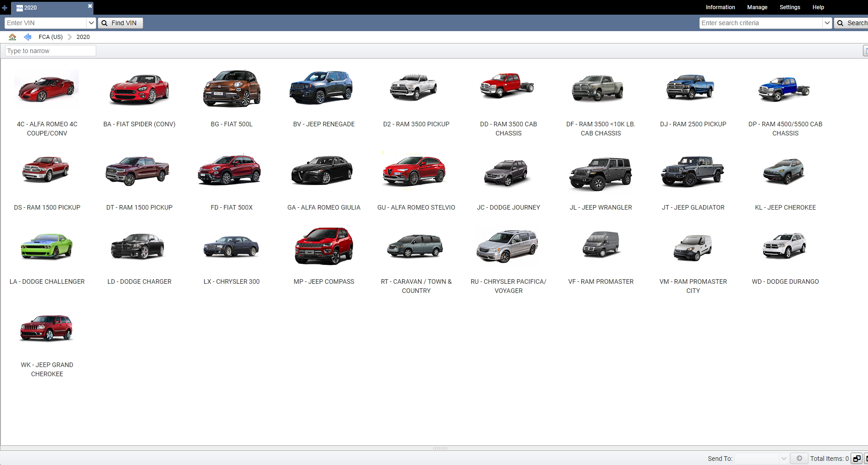Open the Help menu
This screenshot has width=868, height=465.
tap(819, 7)
